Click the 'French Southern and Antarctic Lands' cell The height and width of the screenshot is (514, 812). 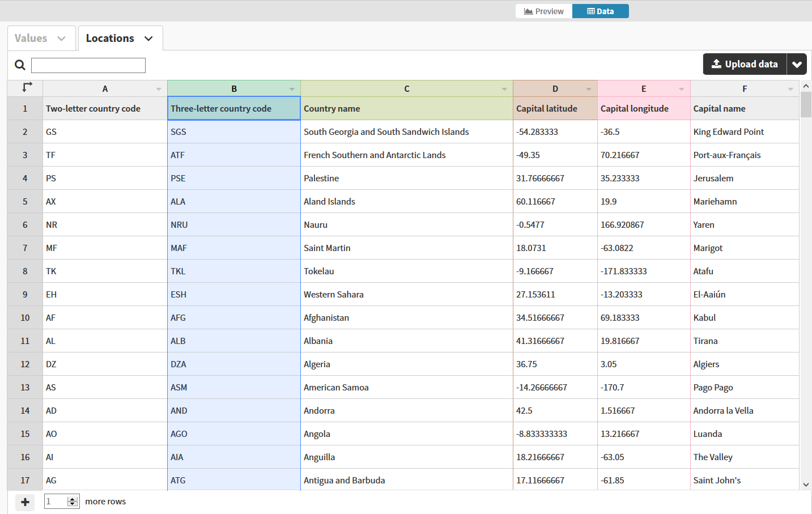point(407,155)
